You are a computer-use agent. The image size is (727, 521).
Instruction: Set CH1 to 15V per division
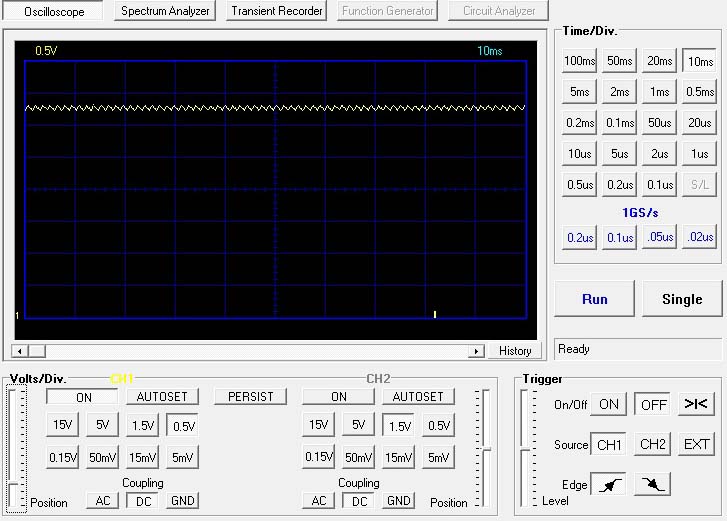62,425
